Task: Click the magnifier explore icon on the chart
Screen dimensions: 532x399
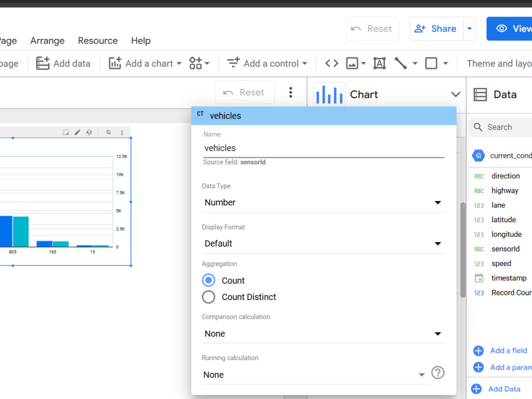Action: (x=109, y=132)
